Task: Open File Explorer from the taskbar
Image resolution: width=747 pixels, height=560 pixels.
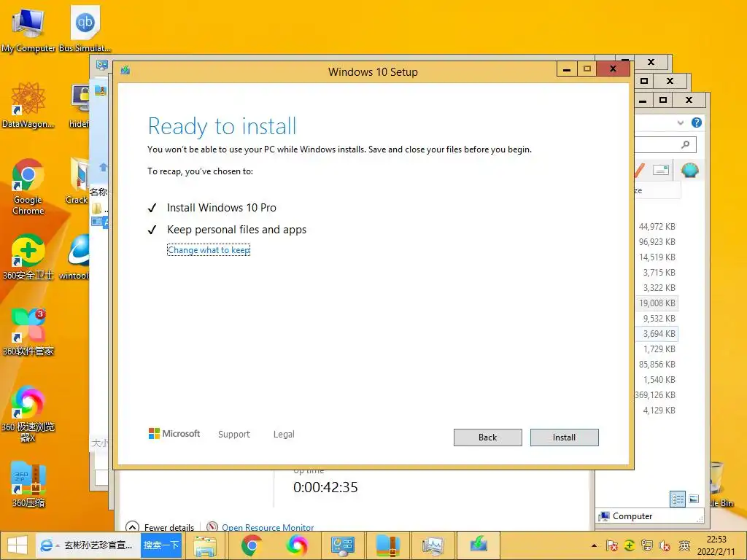Action: pos(205,545)
